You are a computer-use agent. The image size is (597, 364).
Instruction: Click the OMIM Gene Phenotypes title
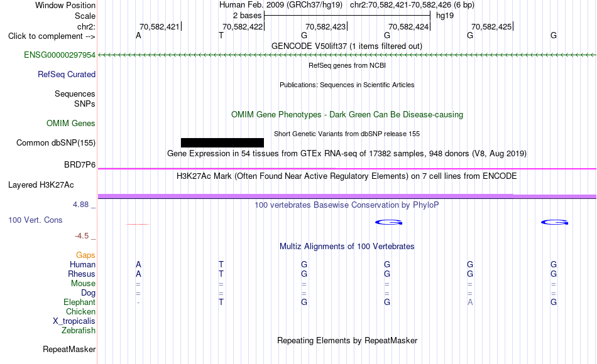347,114
